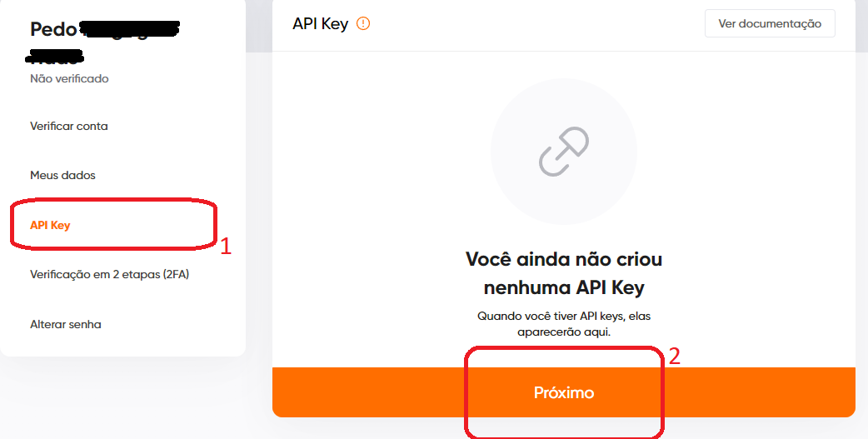Click the black scribble above Não verificado

coord(54,57)
